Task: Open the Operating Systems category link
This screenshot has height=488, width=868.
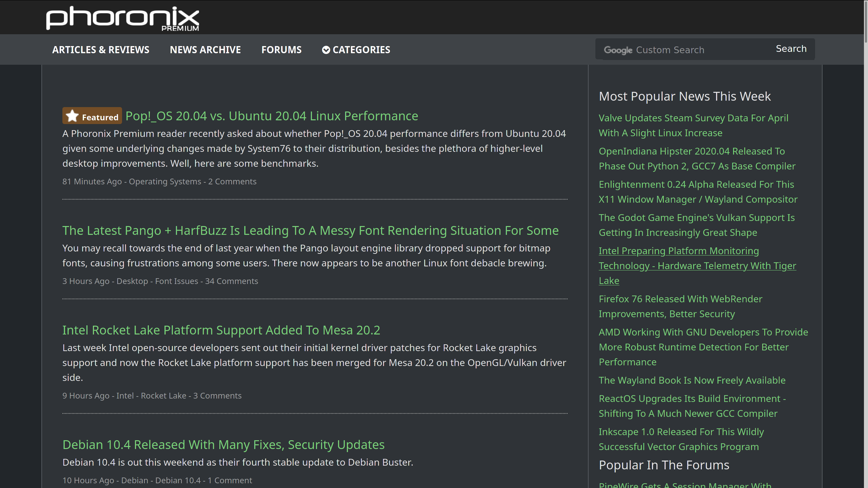Action: point(165,182)
